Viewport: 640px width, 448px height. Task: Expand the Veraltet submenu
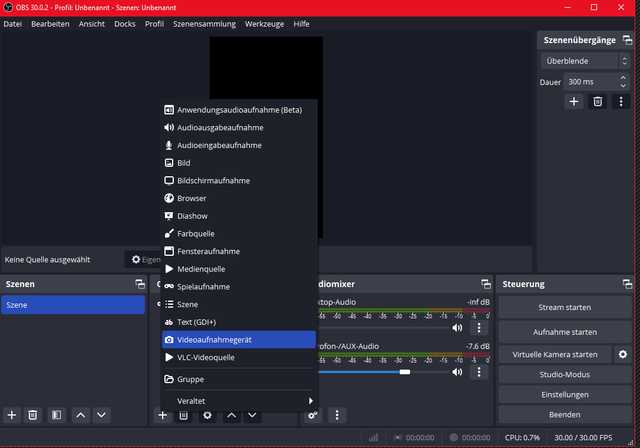tap(239, 401)
